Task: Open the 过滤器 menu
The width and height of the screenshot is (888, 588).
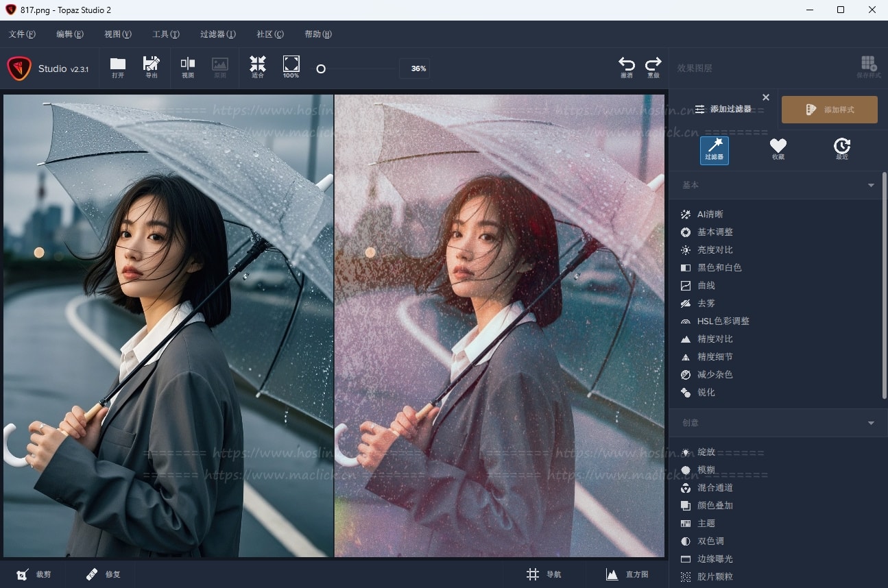Action: pos(217,34)
